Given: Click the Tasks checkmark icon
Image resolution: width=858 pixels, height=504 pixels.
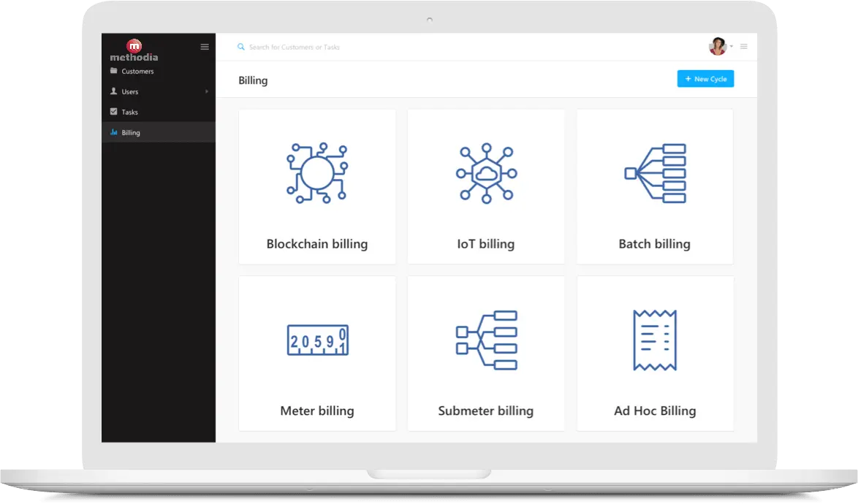Looking at the screenshot, I should click(x=114, y=112).
